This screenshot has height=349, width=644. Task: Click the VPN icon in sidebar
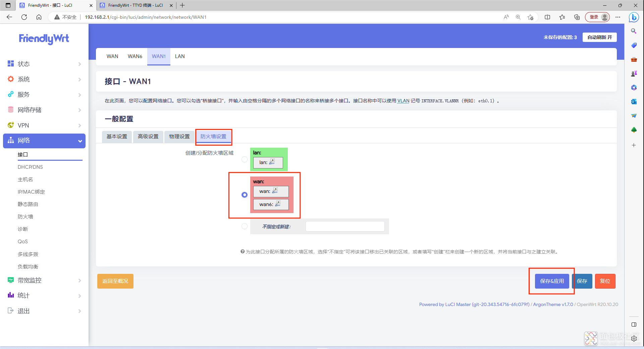coord(11,125)
